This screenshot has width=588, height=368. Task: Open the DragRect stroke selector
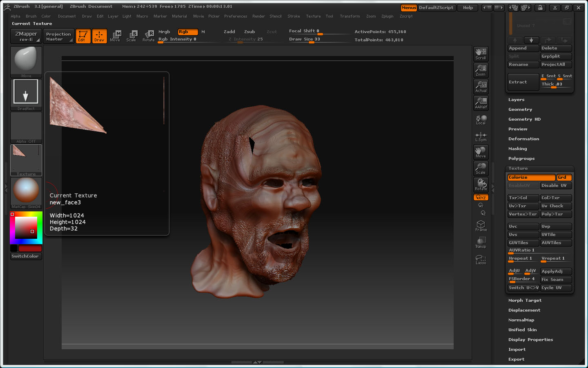coord(26,94)
